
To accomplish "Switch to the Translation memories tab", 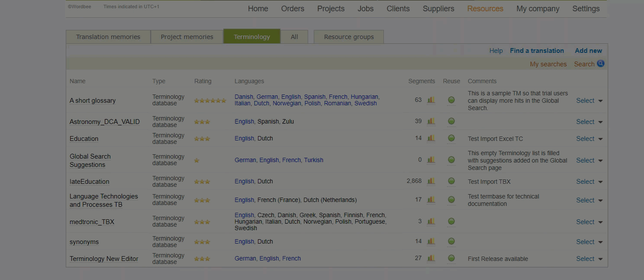I will [108, 37].
